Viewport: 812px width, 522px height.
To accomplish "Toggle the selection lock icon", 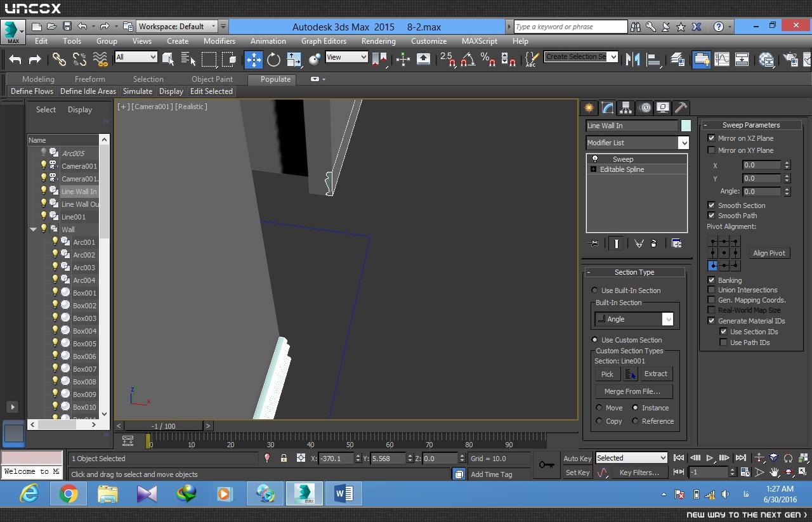I will [284, 458].
